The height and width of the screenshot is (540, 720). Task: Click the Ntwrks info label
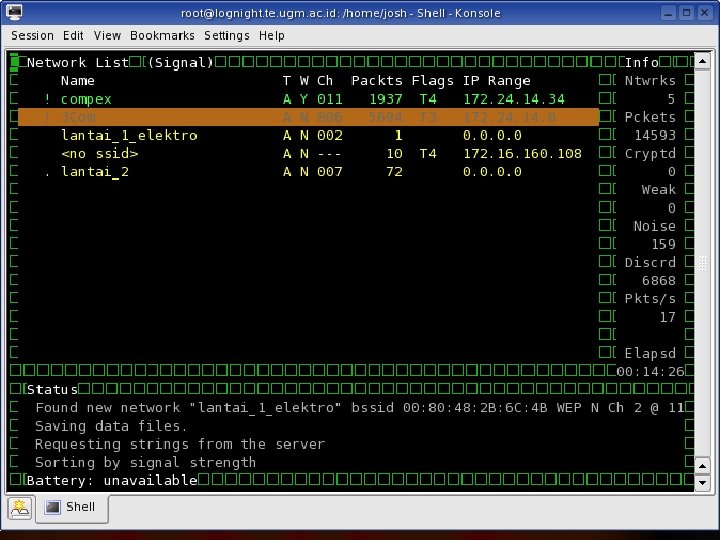(x=650, y=81)
